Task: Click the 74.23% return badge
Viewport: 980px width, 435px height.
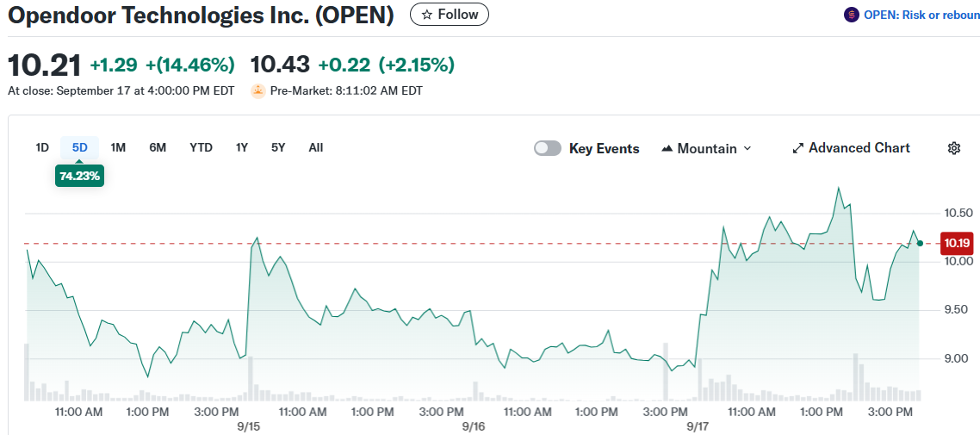Action: click(x=79, y=177)
